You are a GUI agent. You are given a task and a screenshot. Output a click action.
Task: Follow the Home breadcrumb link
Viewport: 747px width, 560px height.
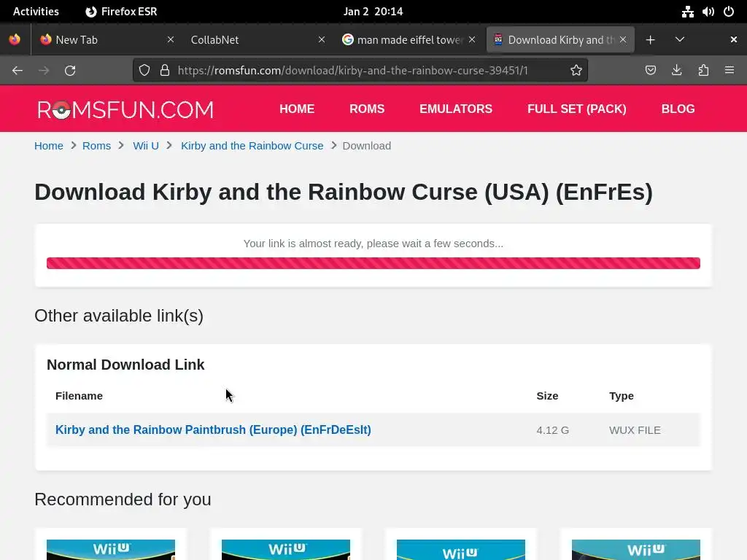click(x=49, y=146)
